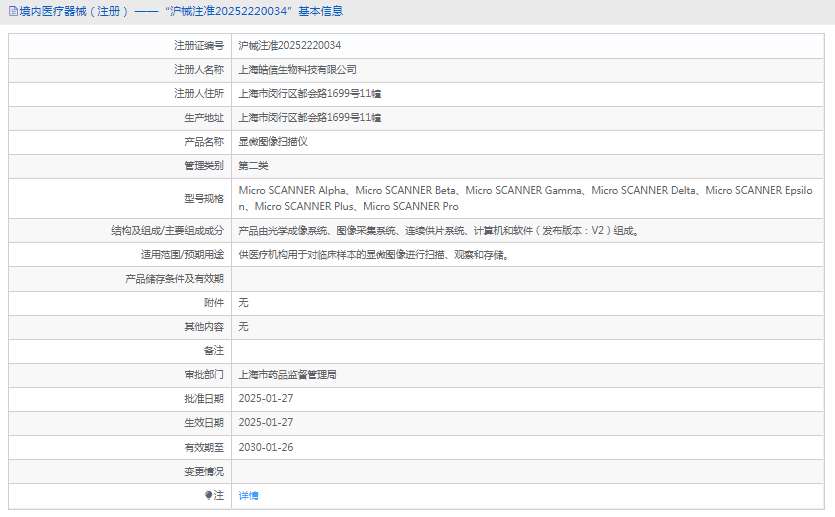Select the Micro SCANNER model list text
835x517 pixels.
tap(526, 198)
